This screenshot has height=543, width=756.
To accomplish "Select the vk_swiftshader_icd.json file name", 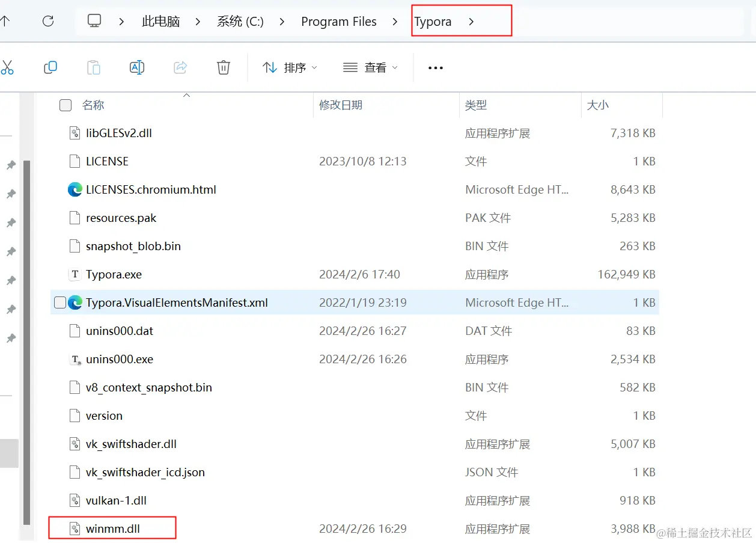I will click(x=145, y=472).
